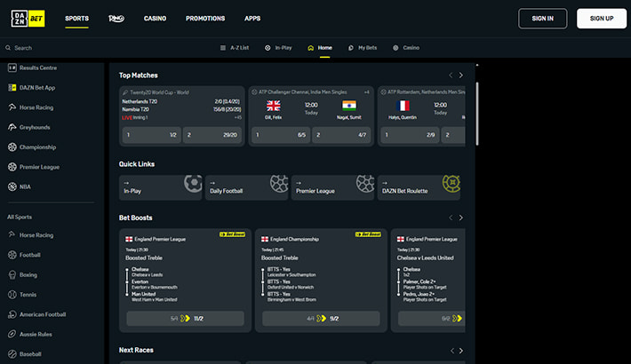Click the Championship football icon
This screenshot has width=631, height=364.
pos(12,147)
